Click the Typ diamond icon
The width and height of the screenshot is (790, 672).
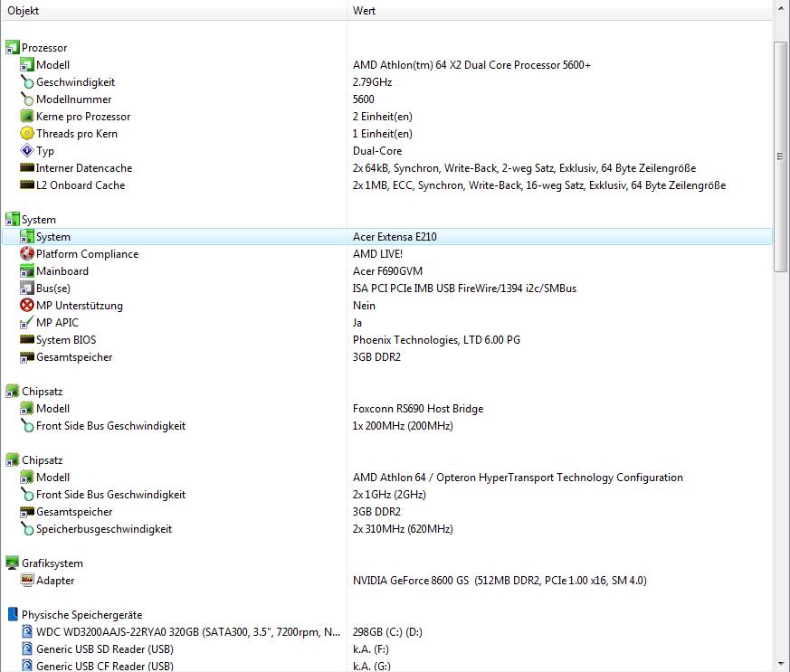coord(27,150)
